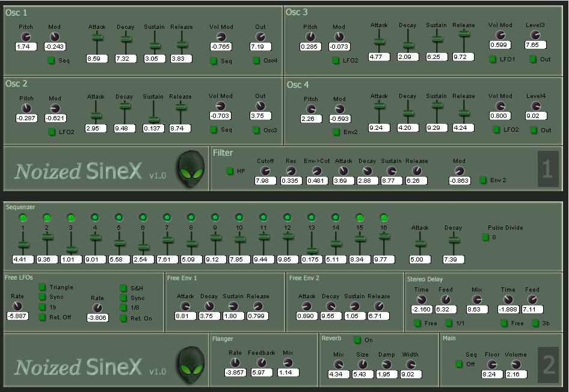
Task: Click the Reverb Size knob
Action: coord(362,364)
